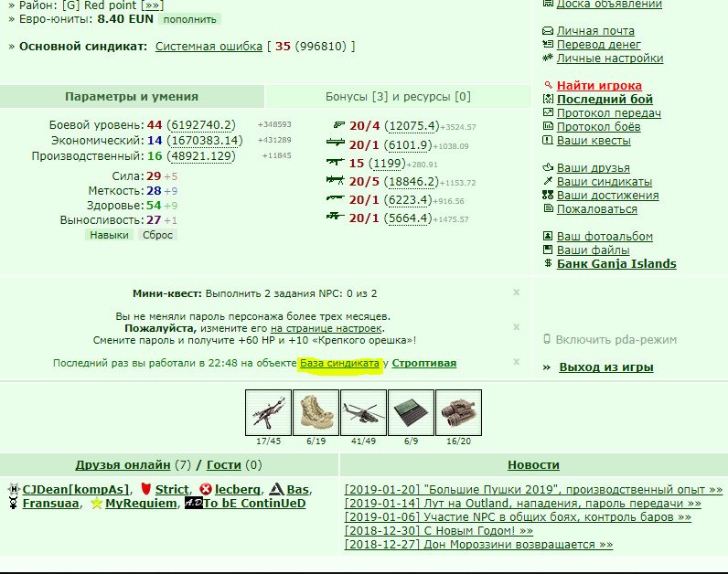Viewport: 728px width, 574px height.
Task: Click the assault rifle skill icon at 15
Action: 336,162
